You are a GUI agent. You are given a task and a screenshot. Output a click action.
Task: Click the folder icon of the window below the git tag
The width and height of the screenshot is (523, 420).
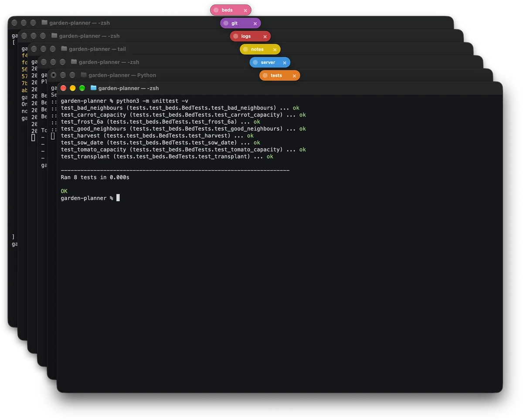click(54, 36)
